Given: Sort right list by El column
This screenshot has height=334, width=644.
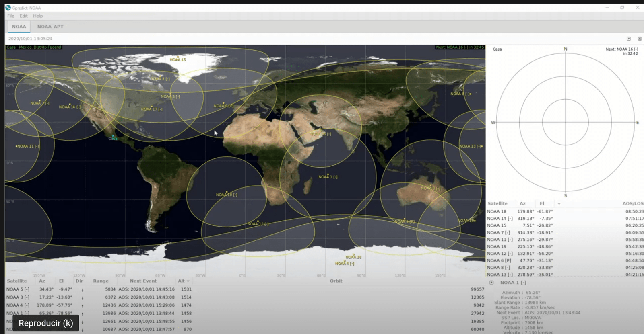Looking at the screenshot, I should [542, 204].
